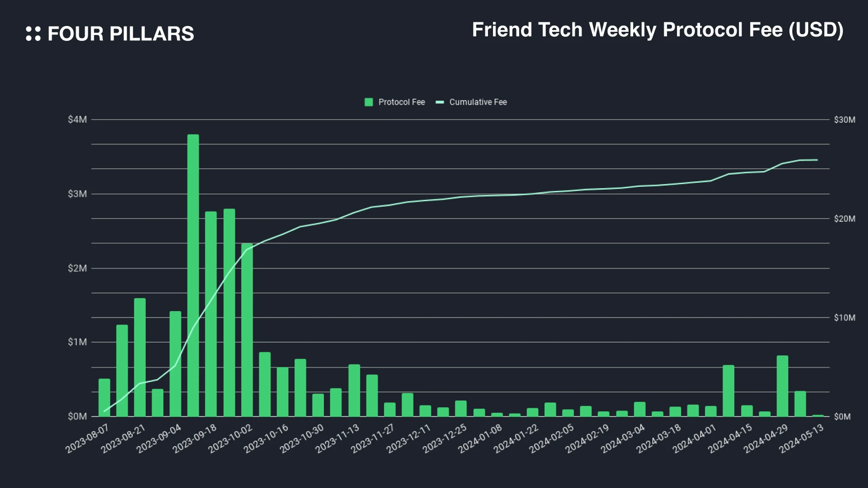Click the 2023-09-18 x-axis date label
Screen dimensions: 868x488
coord(195,439)
